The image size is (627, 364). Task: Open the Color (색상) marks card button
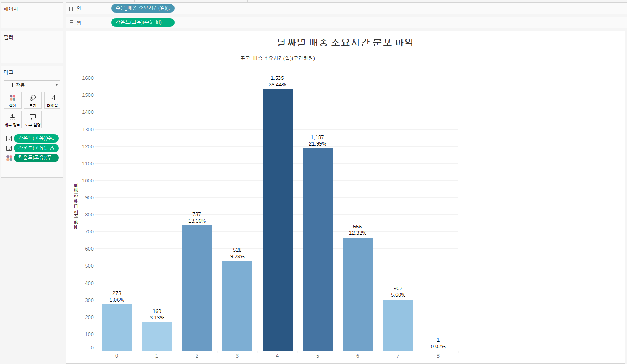tap(13, 100)
